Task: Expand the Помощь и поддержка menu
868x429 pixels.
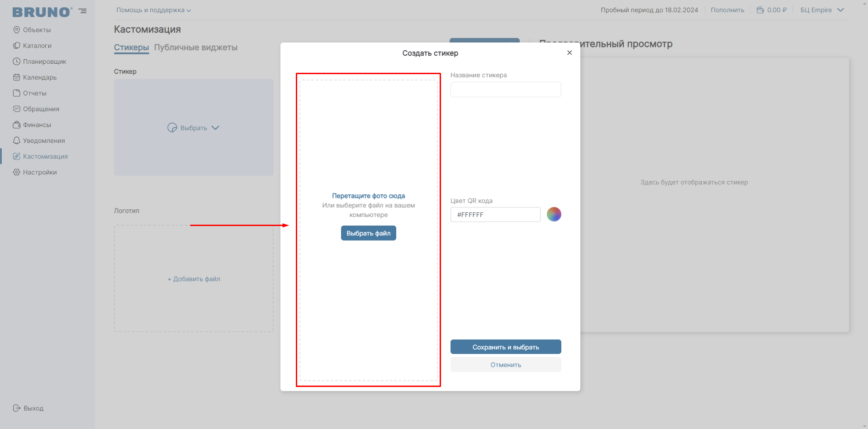Action: [x=154, y=10]
